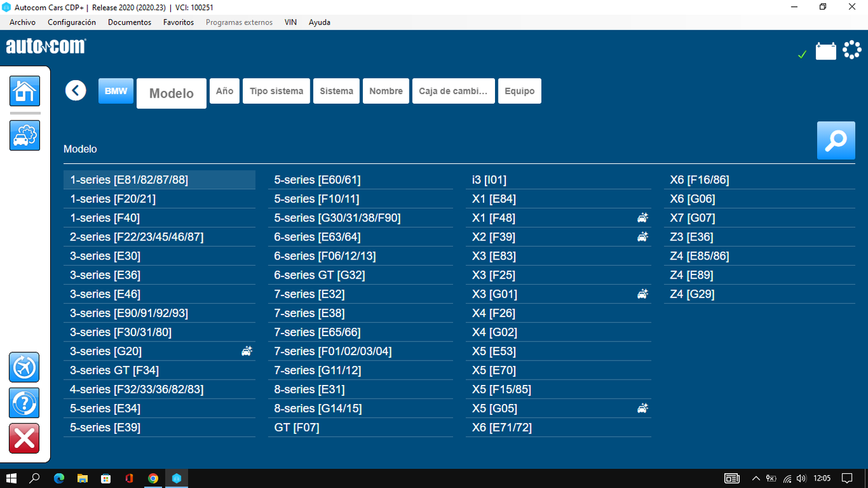This screenshot has width=868, height=488.
Task: Click the BMW breadcrumb button
Action: 116,91
